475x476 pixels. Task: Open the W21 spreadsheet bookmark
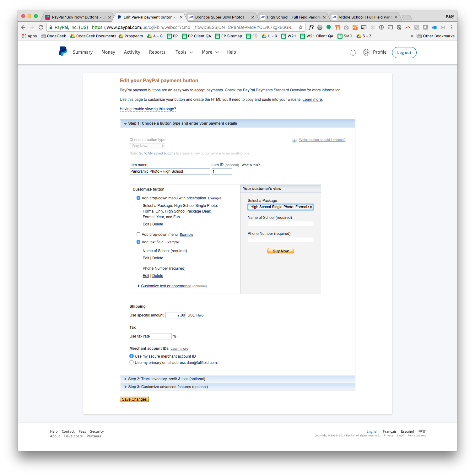[x=289, y=36]
